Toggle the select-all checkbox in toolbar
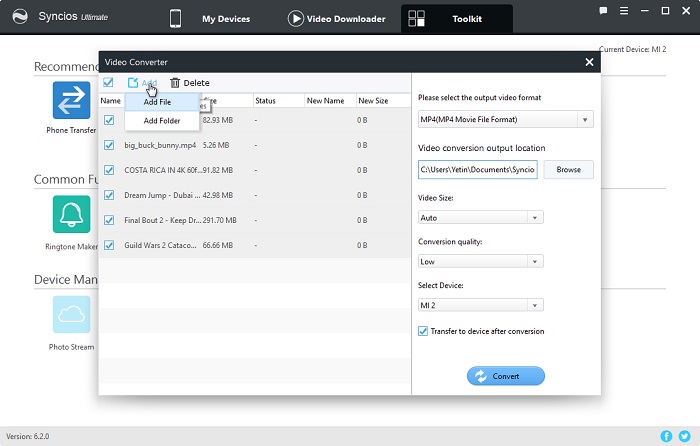 coord(108,82)
